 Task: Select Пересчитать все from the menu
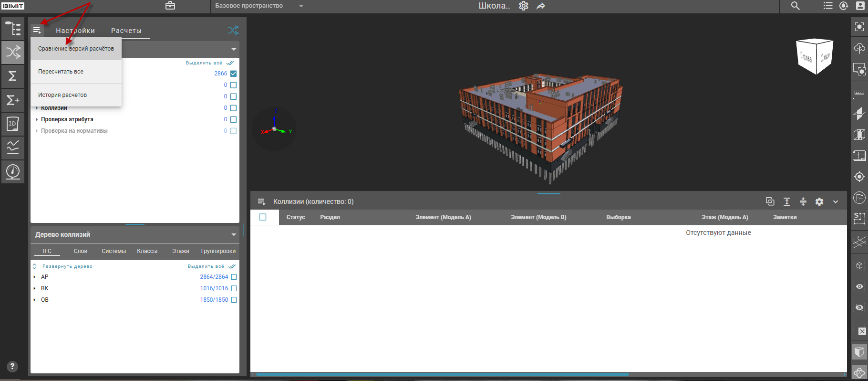pos(61,72)
